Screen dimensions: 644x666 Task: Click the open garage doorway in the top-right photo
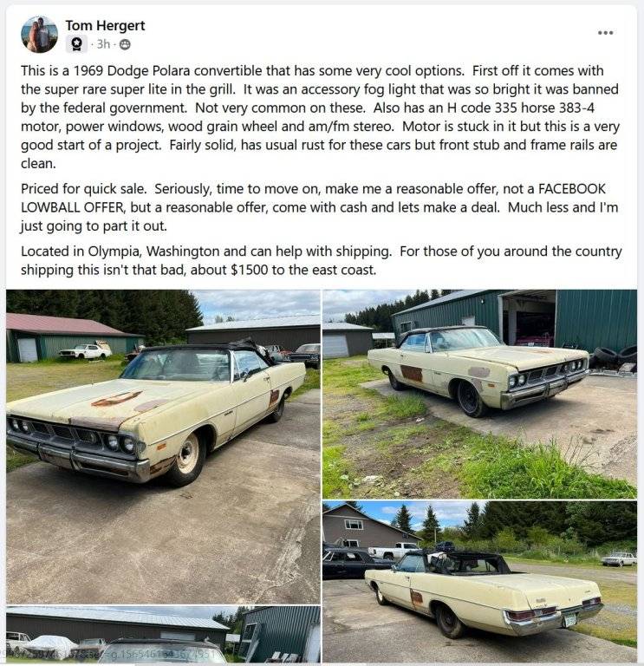pos(529,319)
